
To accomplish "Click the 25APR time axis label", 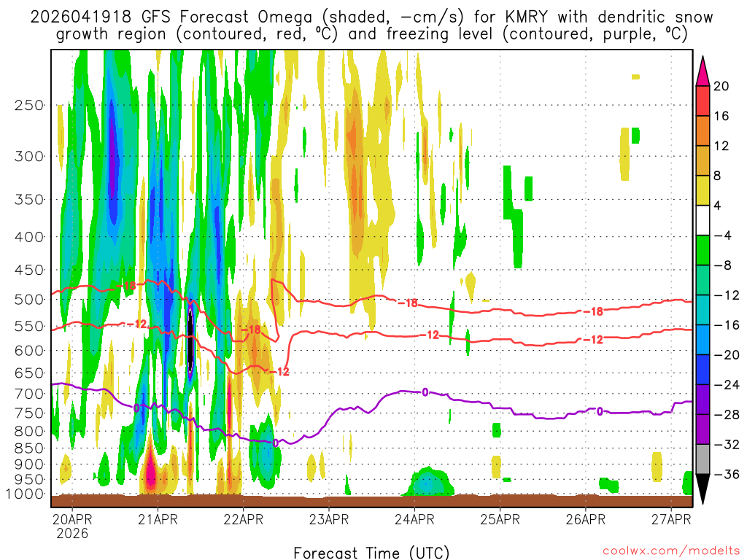I will tap(500, 519).
